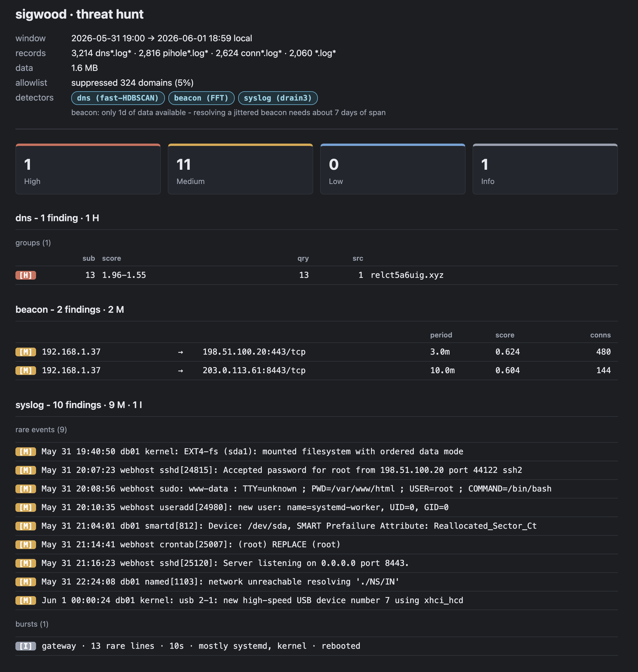Click the [M] badge for 198.51.100.20:443 beacon

pyautogui.click(x=26, y=352)
